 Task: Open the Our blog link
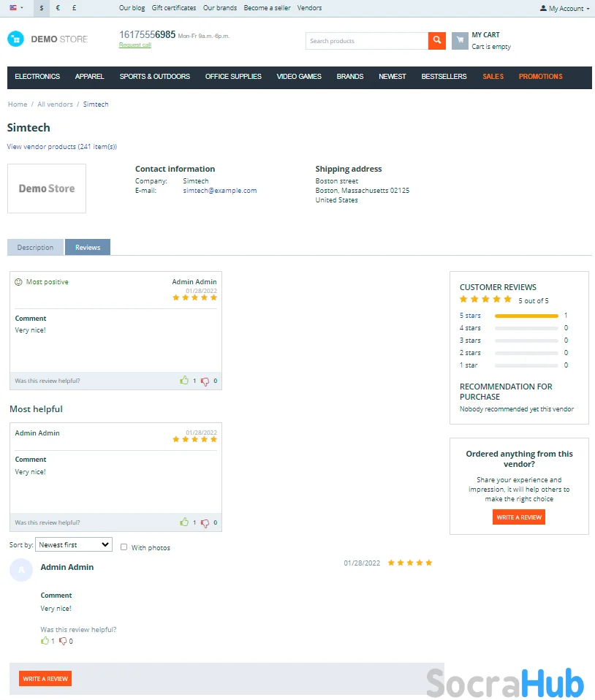[132, 8]
